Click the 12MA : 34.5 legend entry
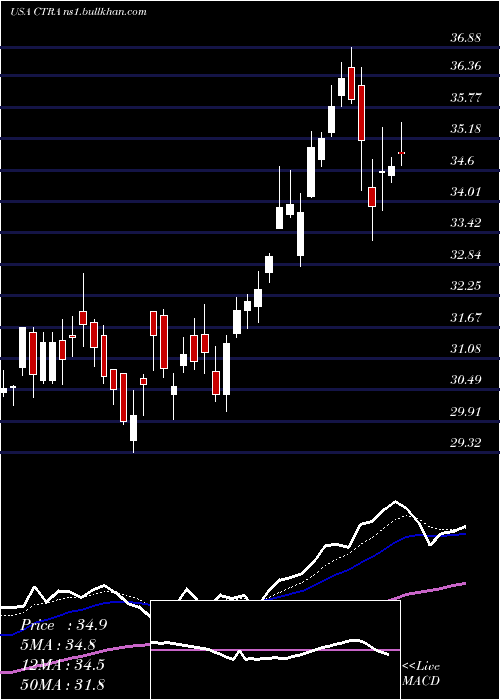This screenshot has height=700, width=500. [x=62, y=664]
